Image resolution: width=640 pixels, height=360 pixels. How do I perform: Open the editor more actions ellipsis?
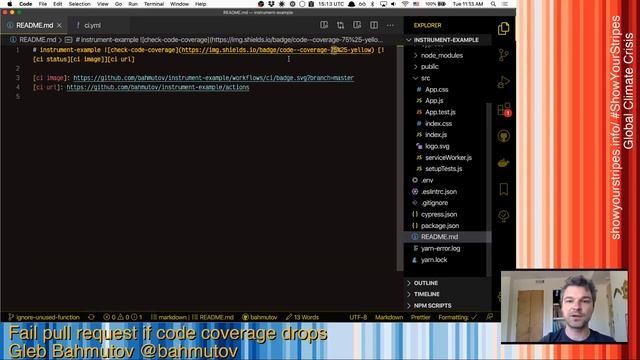(390, 25)
